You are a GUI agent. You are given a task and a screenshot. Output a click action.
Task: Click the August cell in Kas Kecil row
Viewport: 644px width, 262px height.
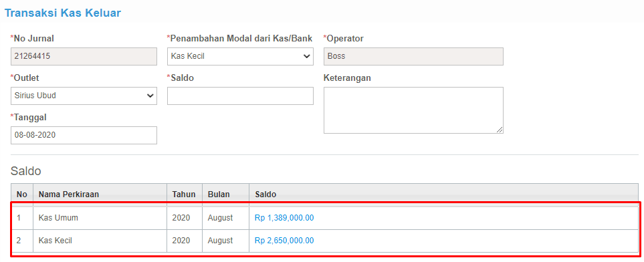coord(225,240)
